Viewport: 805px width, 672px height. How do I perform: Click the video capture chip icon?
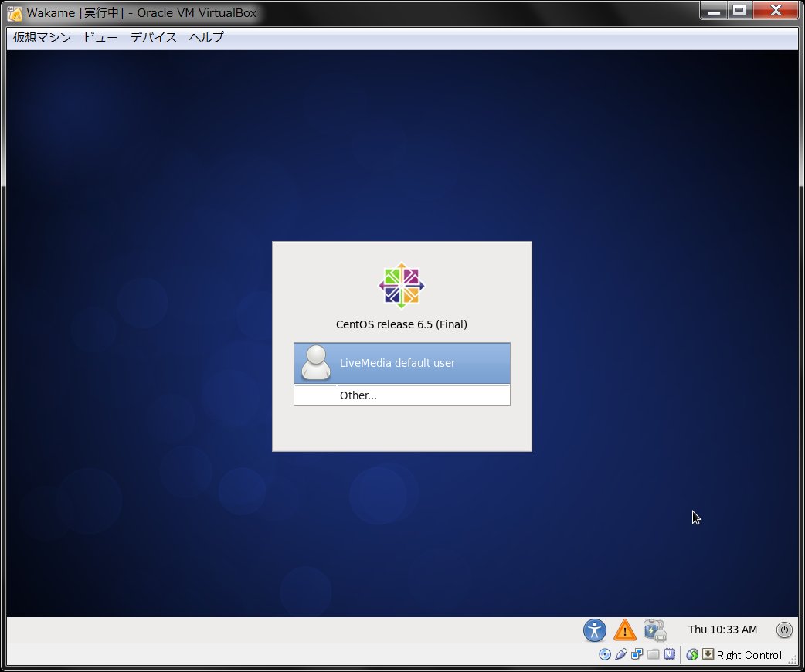(669, 654)
